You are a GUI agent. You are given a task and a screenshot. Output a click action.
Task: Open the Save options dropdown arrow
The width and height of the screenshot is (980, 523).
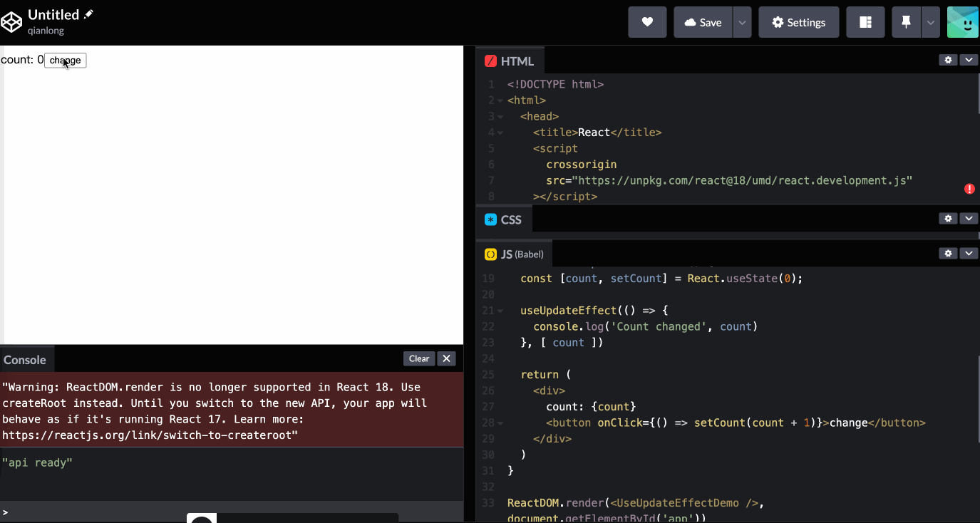point(742,22)
